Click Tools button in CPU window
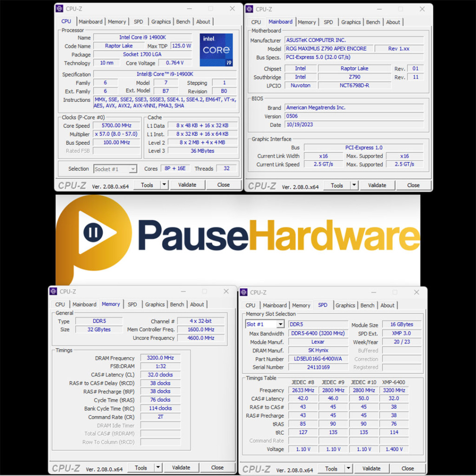476x476 pixels. (147, 185)
